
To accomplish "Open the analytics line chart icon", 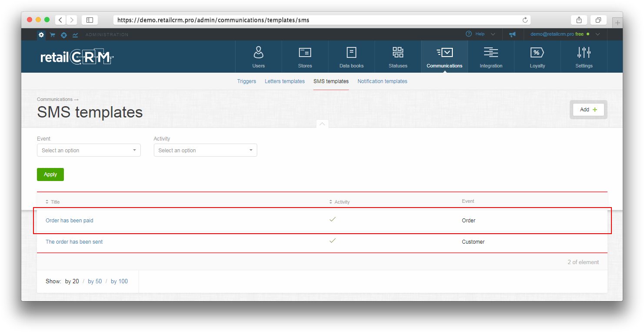I will 75,35.
